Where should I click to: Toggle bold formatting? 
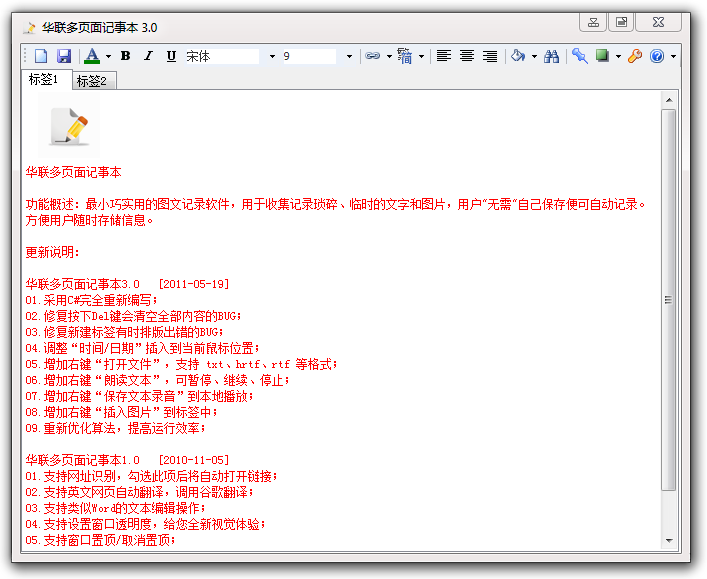(125, 56)
